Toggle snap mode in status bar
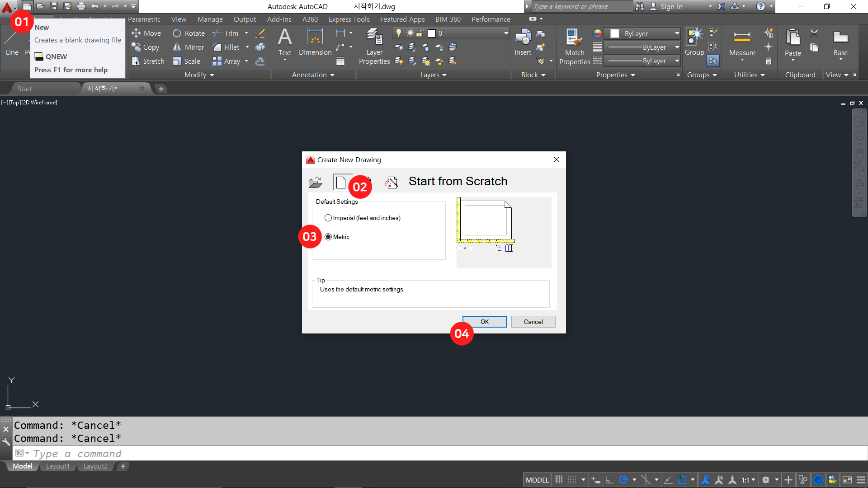Viewport: 868px width, 488px height. [572, 480]
